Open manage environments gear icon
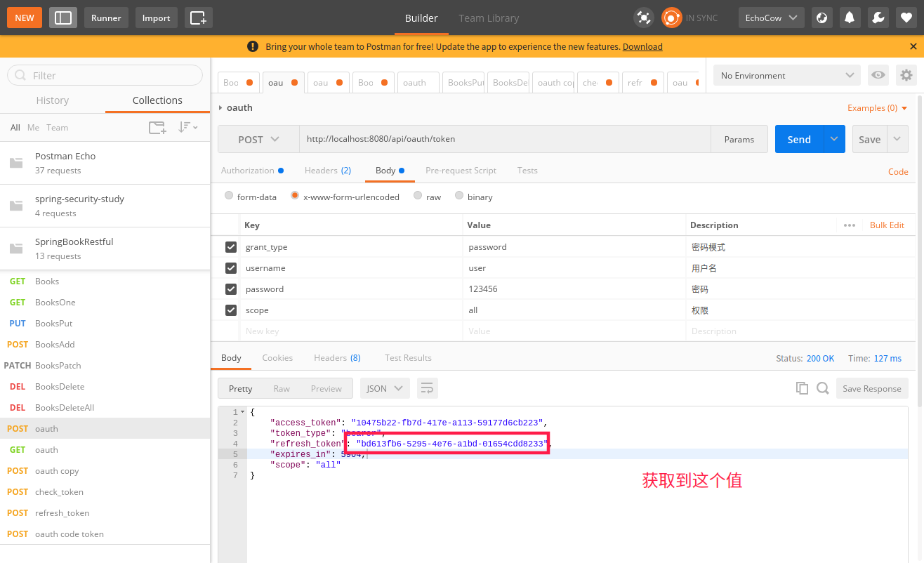This screenshot has height=563, width=924. point(906,75)
